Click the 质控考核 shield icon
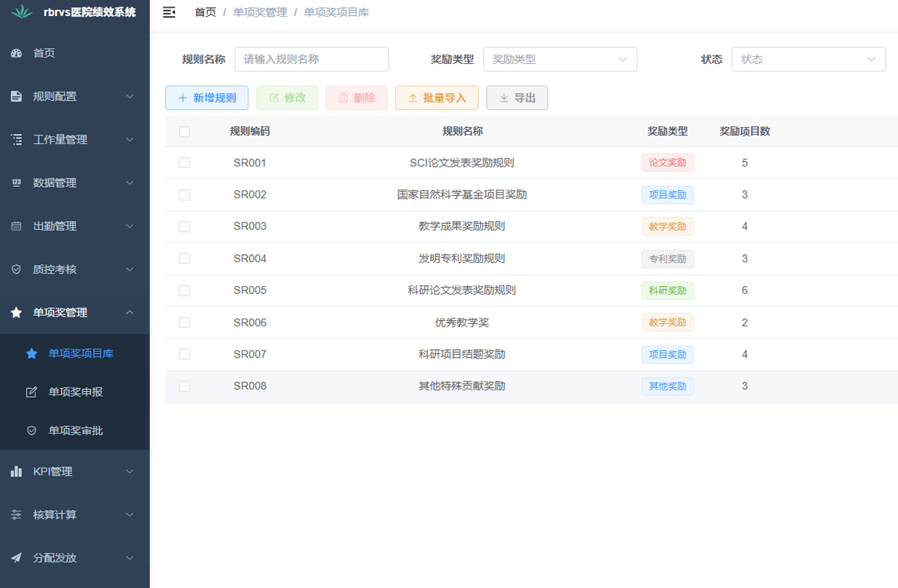The image size is (898, 588). point(15,269)
